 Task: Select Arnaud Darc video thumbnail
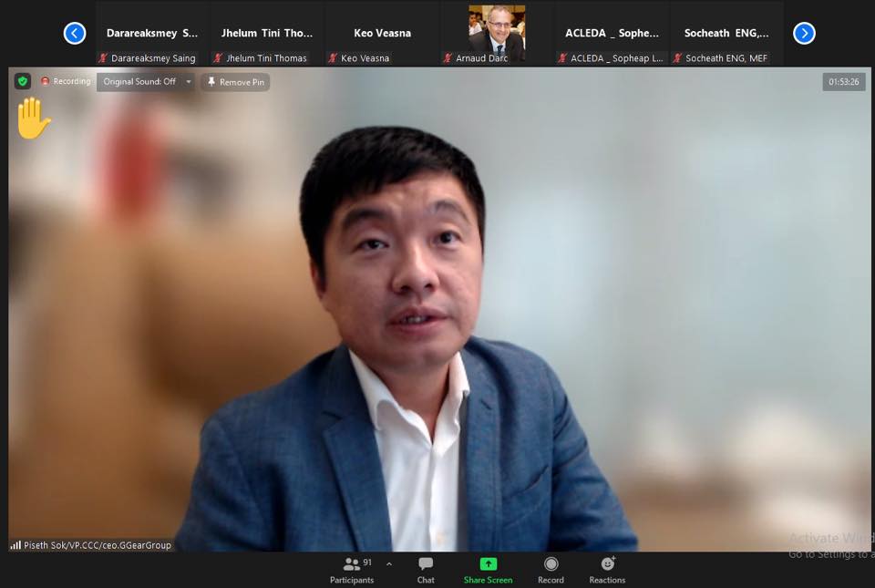pos(497,33)
